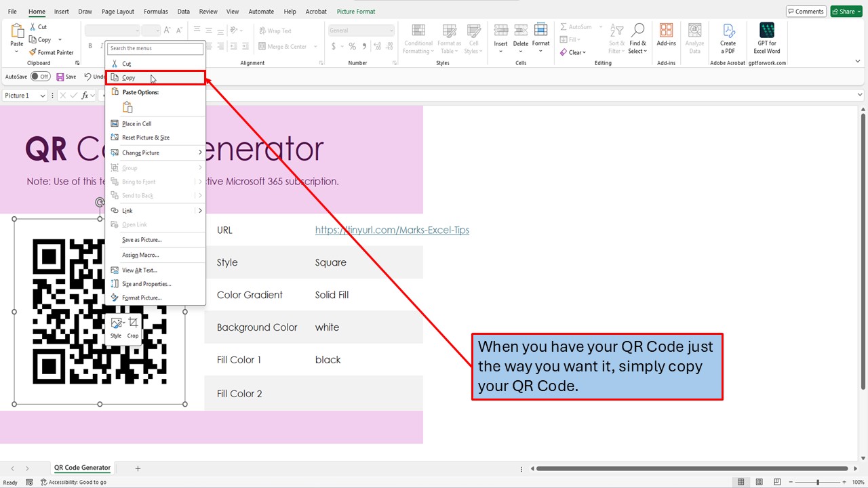868x488 pixels.
Task: Click the Search the menus field
Action: (x=155, y=48)
